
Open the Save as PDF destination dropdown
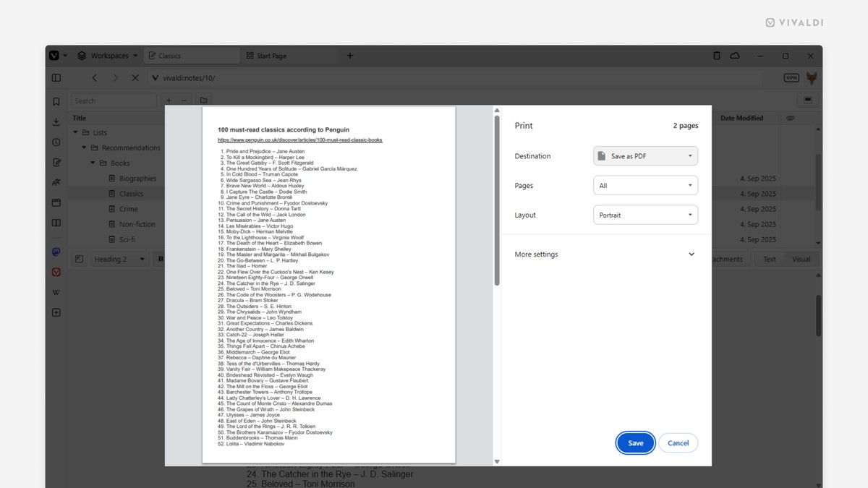645,155
